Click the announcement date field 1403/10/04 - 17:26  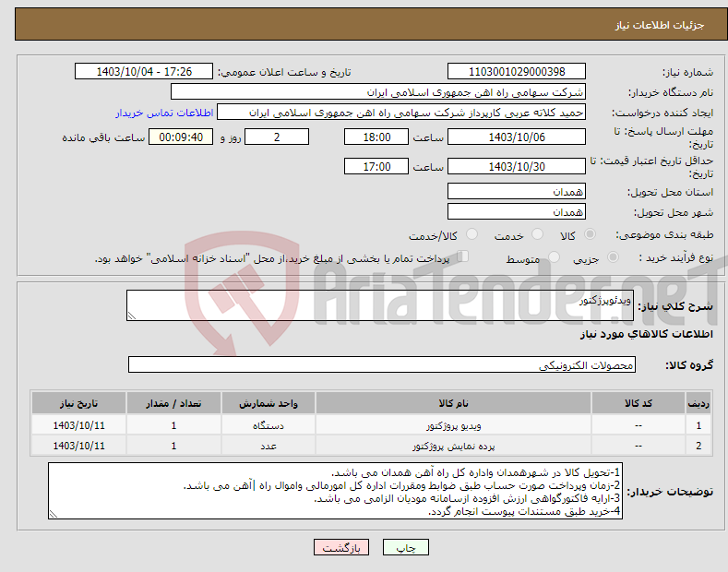(144, 72)
